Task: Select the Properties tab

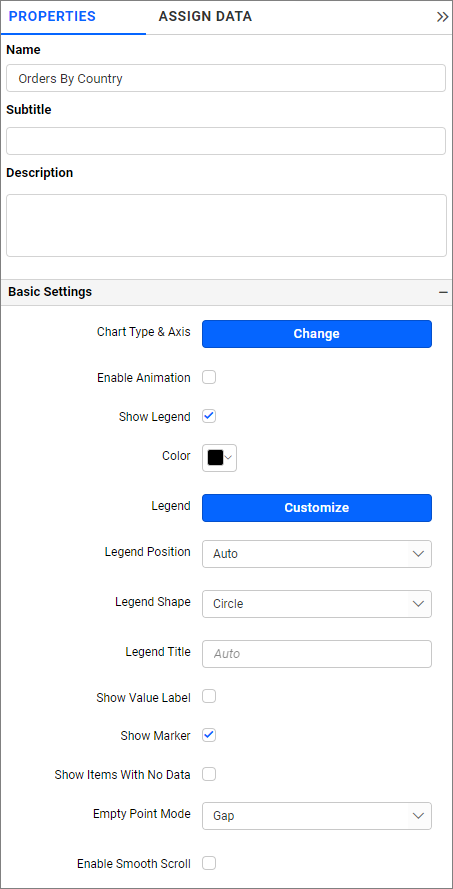Action: click(52, 17)
